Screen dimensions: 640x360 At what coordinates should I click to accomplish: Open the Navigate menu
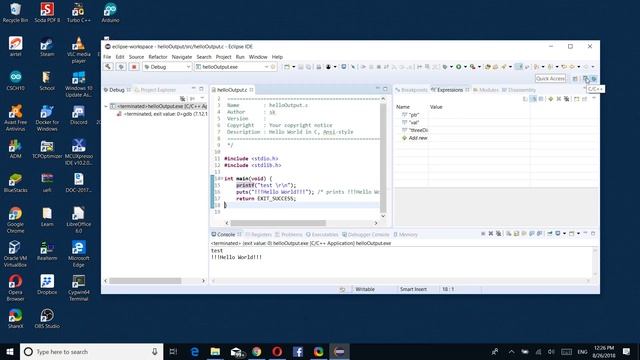click(x=182, y=57)
